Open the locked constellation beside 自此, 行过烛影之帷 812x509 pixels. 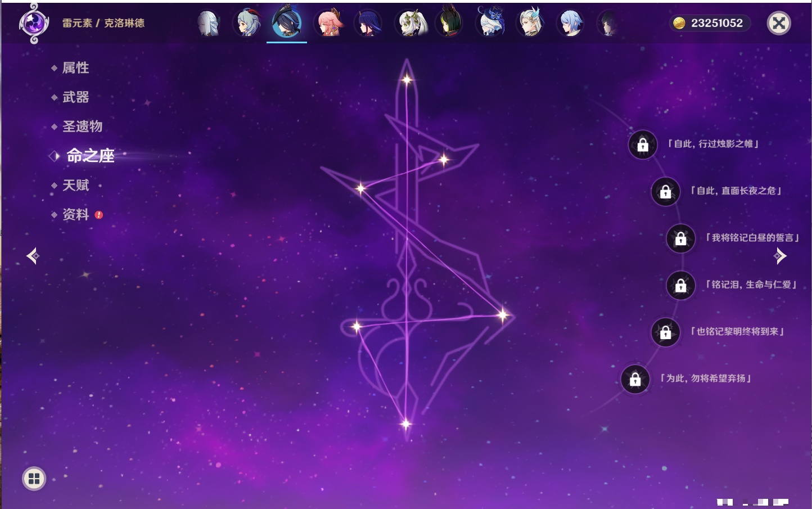point(643,145)
